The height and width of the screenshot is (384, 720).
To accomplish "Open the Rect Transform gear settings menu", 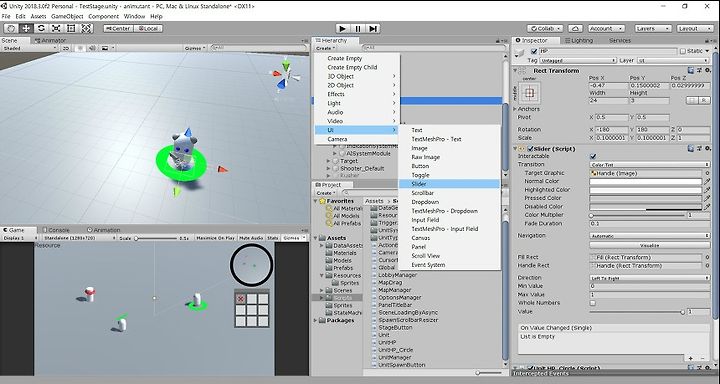I will pyautogui.click(x=708, y=71).
